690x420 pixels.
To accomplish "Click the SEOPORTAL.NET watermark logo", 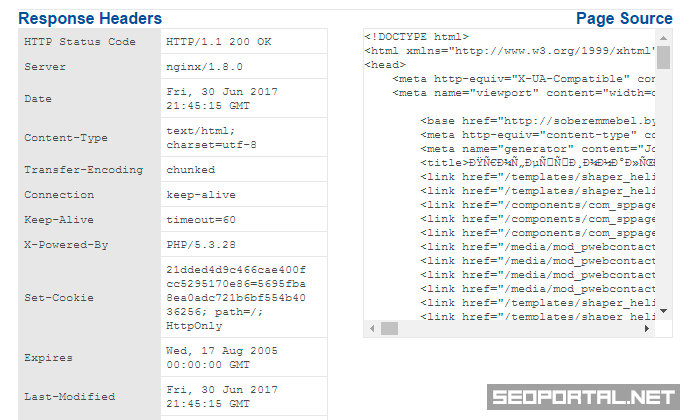I will point(583,397).
